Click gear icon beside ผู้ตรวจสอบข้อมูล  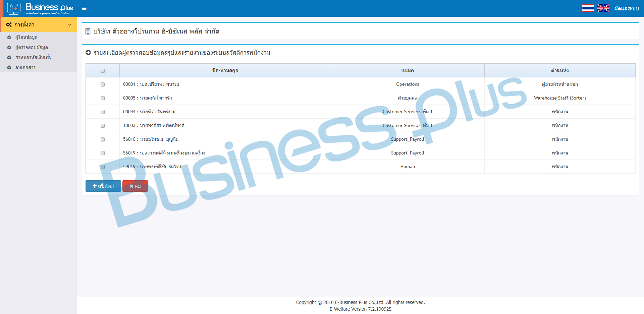[x=9, y=47]
